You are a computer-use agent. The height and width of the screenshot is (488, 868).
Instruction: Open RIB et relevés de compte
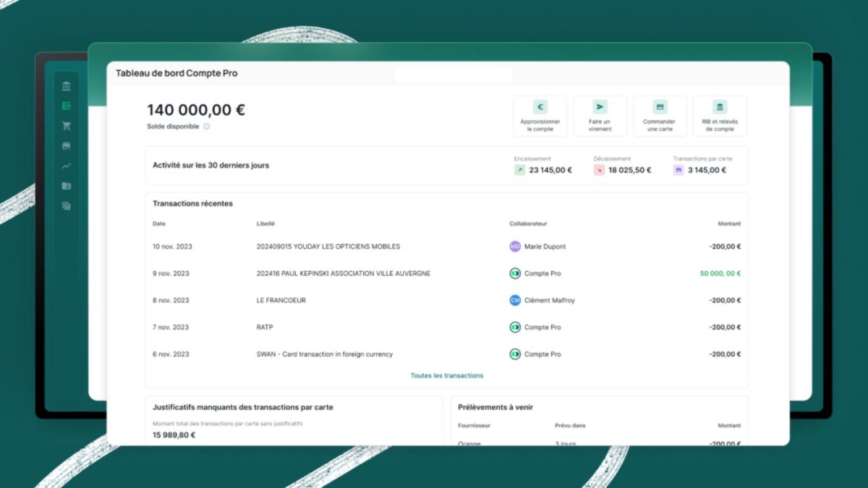720,116
